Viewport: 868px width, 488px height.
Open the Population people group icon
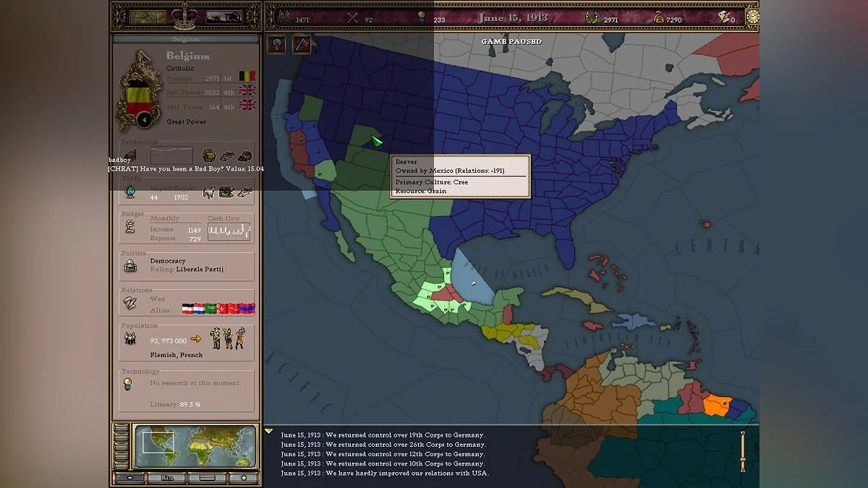(x=130, y=338)
